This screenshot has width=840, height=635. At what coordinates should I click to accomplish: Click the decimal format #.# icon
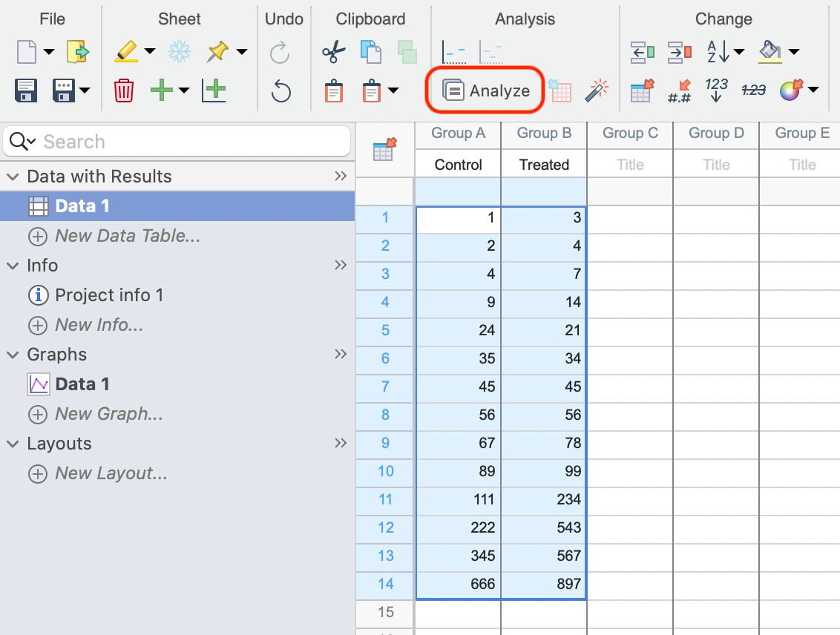coord(680,91)
